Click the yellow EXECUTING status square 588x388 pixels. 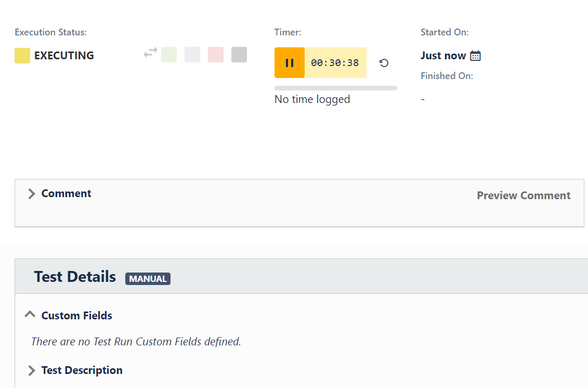point(22,56)
